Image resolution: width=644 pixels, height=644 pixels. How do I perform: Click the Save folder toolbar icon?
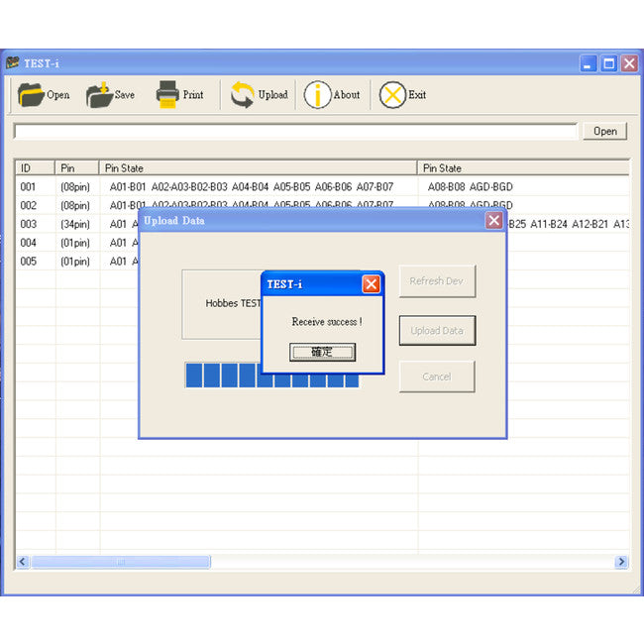99,95
